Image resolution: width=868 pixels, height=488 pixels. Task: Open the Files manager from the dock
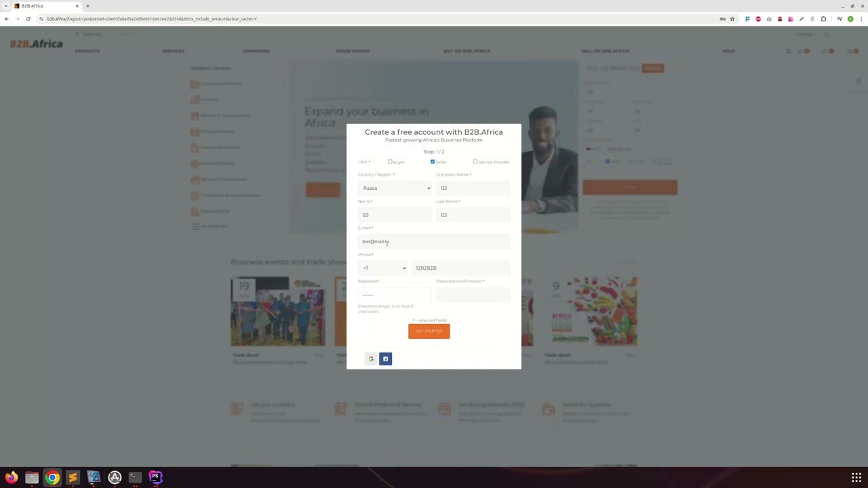point(32,477)
